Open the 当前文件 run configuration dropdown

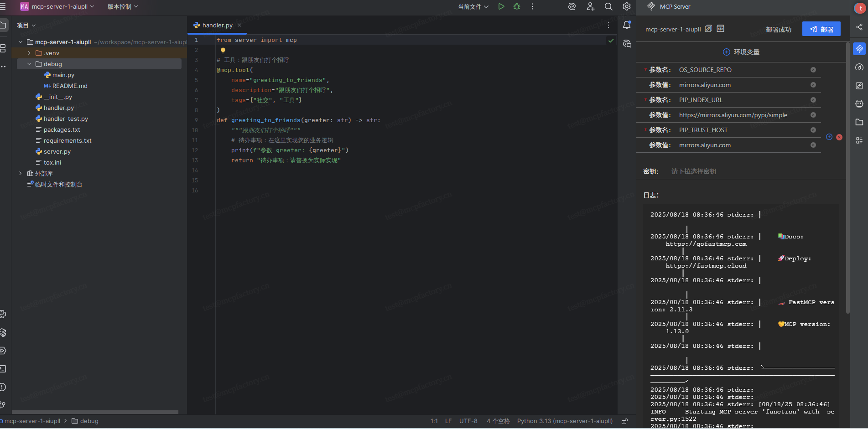click(x=473, y=6)
